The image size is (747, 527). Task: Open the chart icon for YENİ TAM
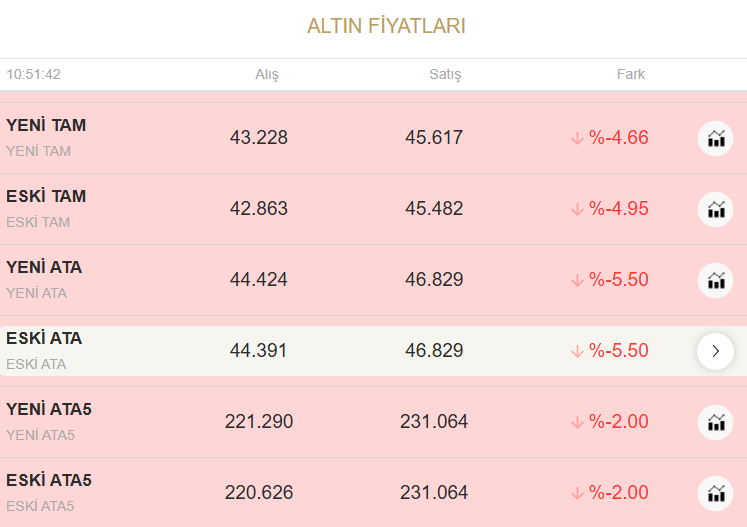(x=715, y=138)
